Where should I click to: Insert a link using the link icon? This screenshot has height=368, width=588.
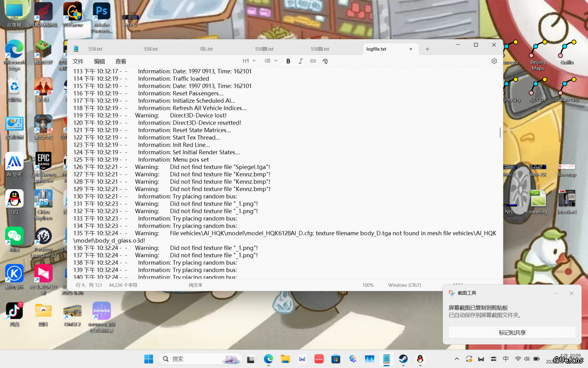coord(313,61)
